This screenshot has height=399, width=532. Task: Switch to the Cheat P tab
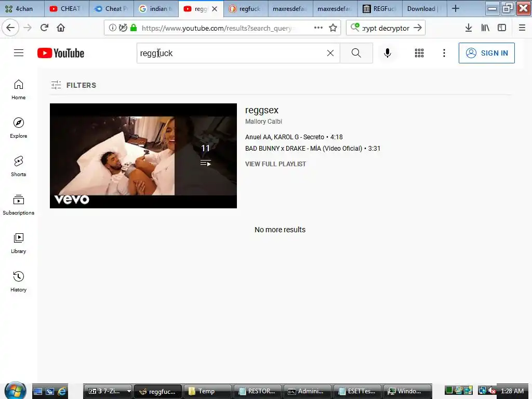[111, 9]
